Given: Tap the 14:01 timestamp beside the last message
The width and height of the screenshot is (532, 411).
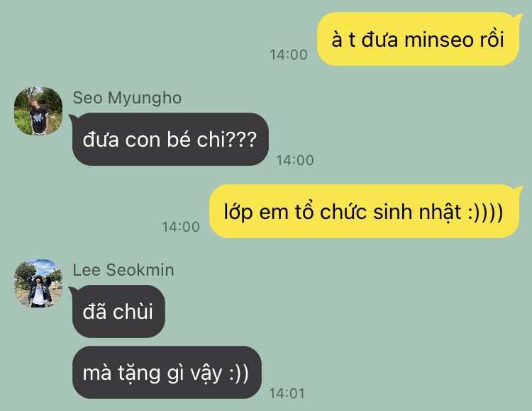Looking at the screenshot, I should pyautogui.click(x=287, y=393).
